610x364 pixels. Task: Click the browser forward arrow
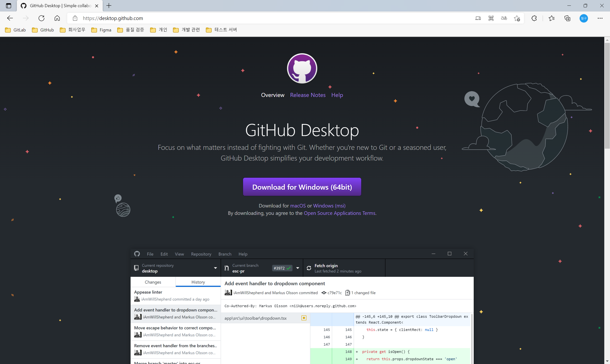tap(25, 18)
